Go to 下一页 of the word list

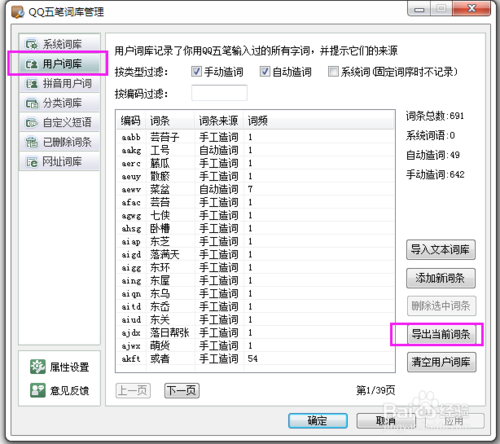tap(182, 390)
